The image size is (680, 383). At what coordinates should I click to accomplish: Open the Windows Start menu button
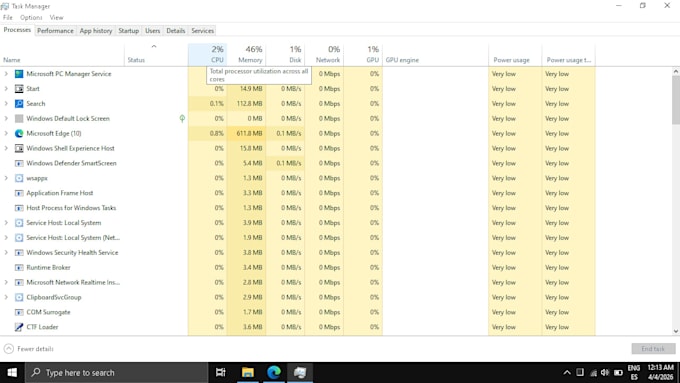pyautogui.click(x=12, y=372)
